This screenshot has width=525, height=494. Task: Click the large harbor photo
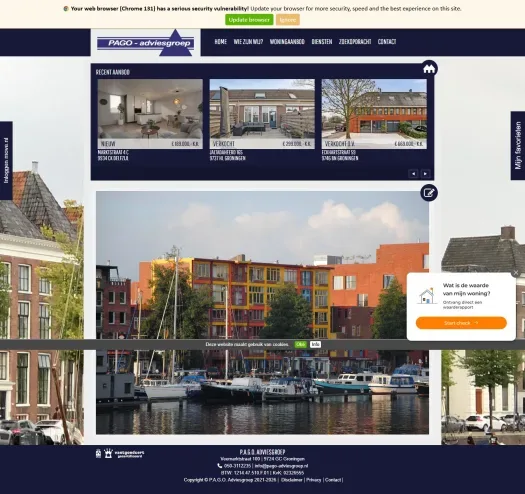pyautogui.click(x=262, y=313)
